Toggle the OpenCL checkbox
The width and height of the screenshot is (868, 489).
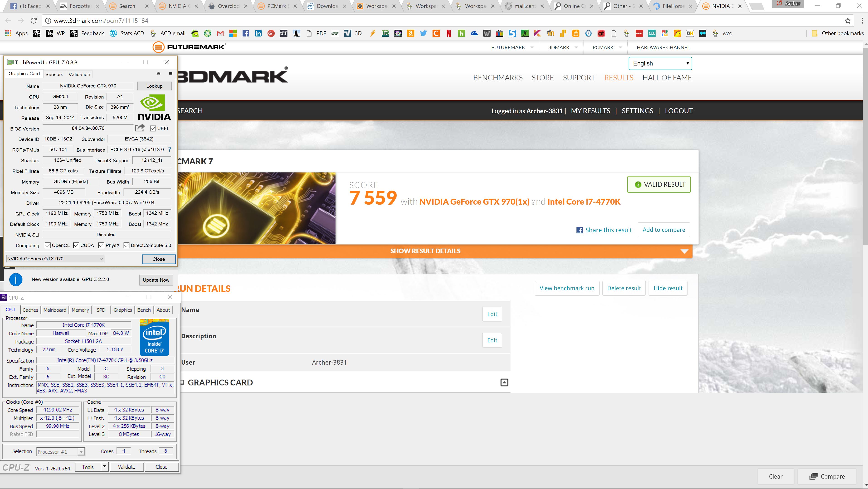coord(48,245)
